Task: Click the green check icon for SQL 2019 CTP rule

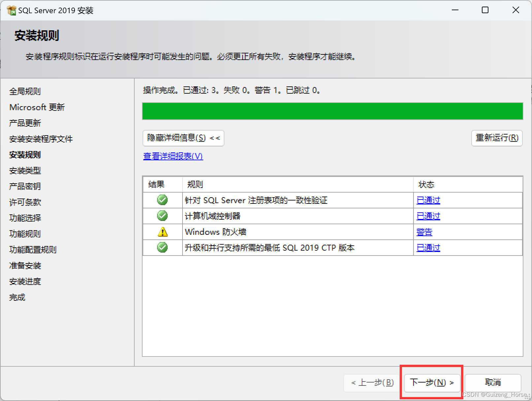Action: click(x=162, y=247)
